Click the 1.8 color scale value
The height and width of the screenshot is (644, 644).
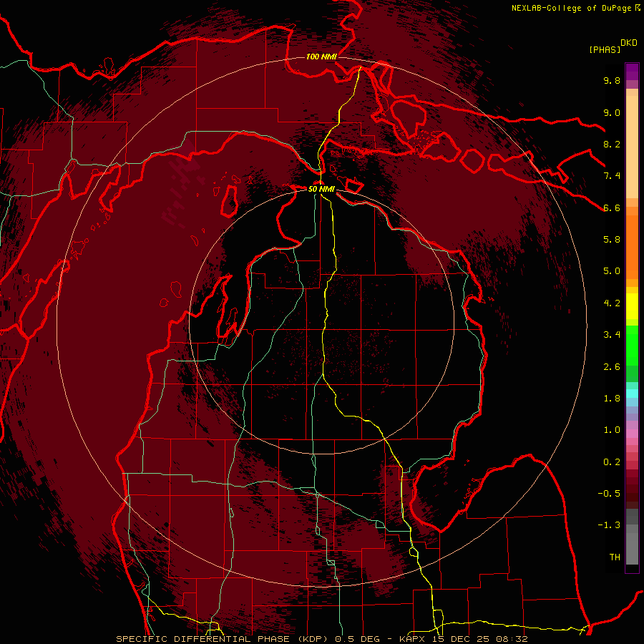pyautogui.click(x=612, y=399)
